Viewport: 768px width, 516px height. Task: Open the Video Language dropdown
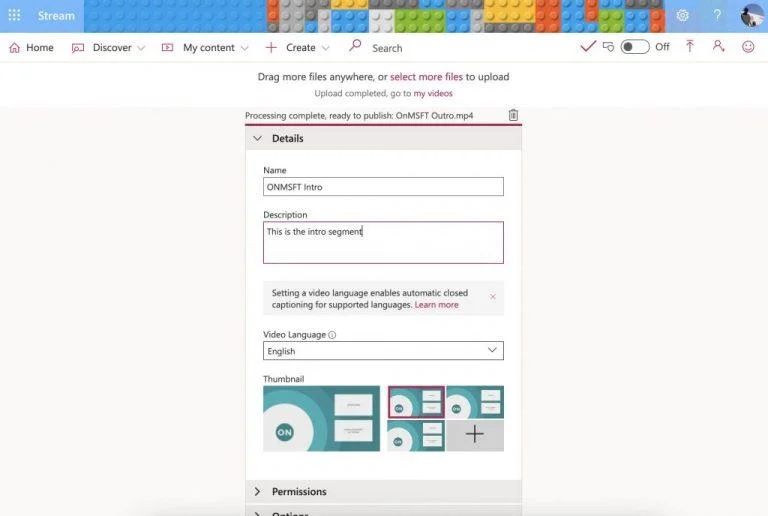coord(383,351)
